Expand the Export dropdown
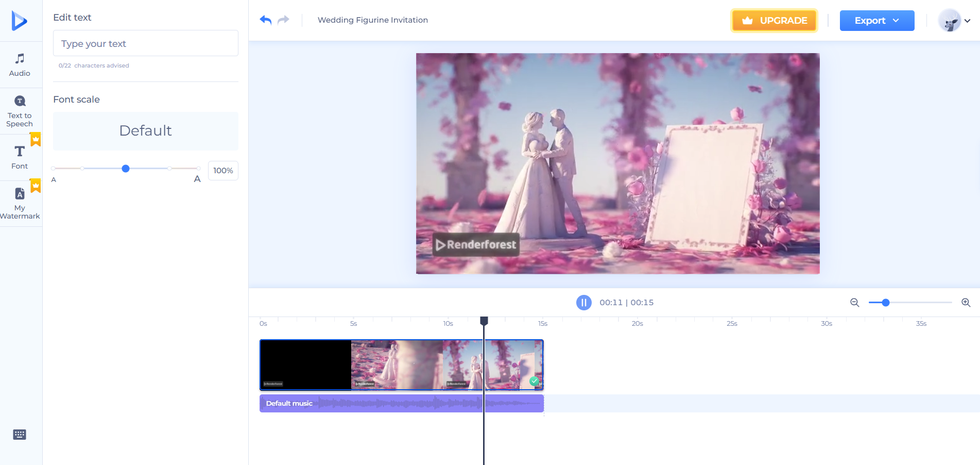Image resolution: width=980 pixels, height=465 pixels. point(876,21)
